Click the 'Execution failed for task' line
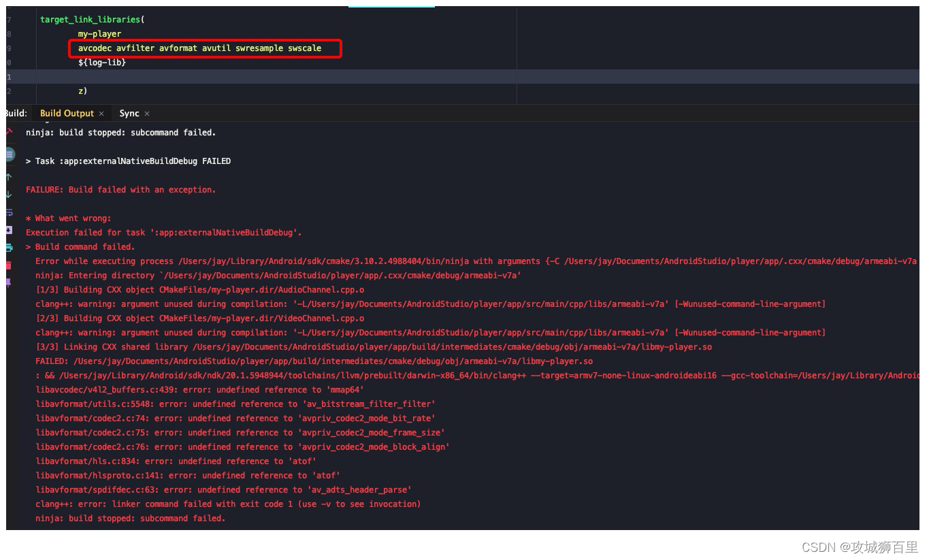Viewport: 929px width, 560px height. [x=163, y=233]
